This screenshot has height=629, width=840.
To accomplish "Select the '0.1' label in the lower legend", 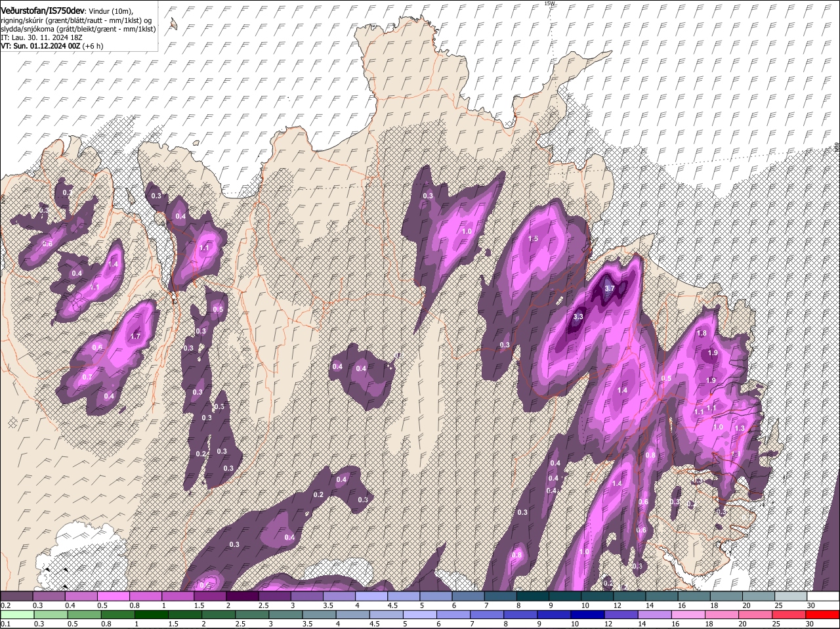I will (x=5, y=623).
